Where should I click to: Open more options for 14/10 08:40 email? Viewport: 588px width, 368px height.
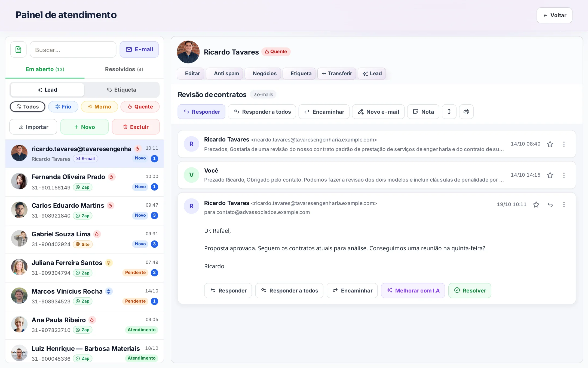pyautogui.click(x=564, y=144)
